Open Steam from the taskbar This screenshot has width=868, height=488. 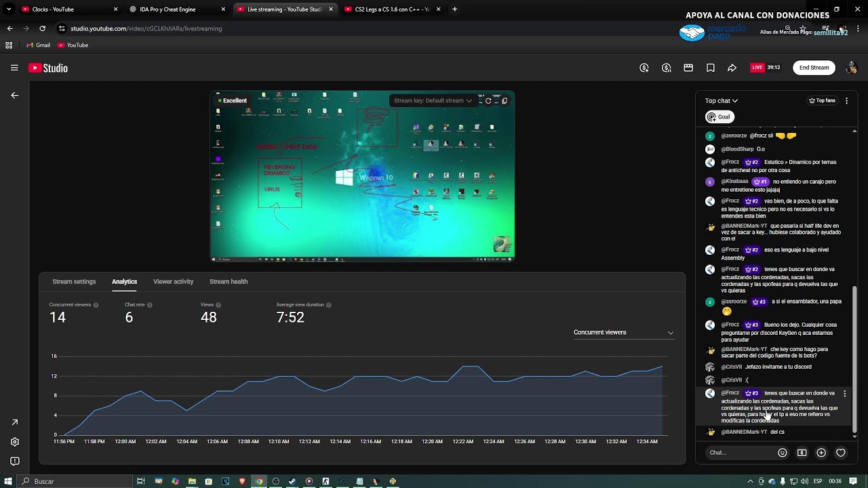292,481
